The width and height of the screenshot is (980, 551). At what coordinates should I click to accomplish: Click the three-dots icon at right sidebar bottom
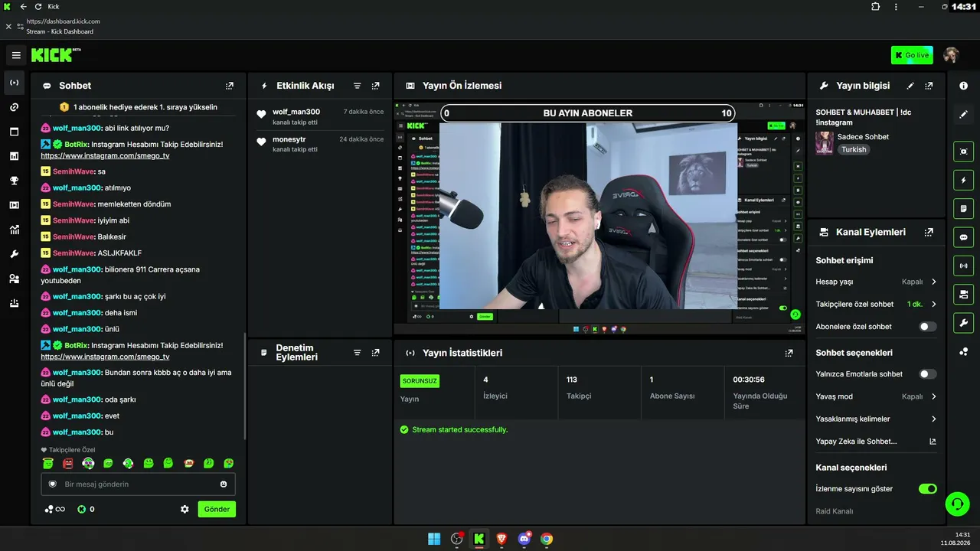point(963,351)
